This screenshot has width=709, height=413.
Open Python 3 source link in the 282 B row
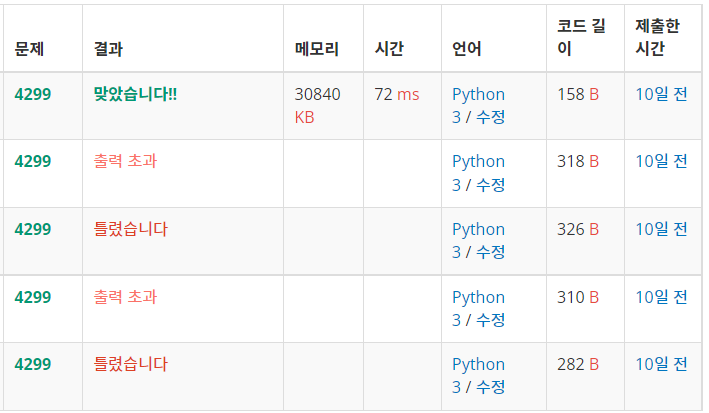click(x=478, y=375)
